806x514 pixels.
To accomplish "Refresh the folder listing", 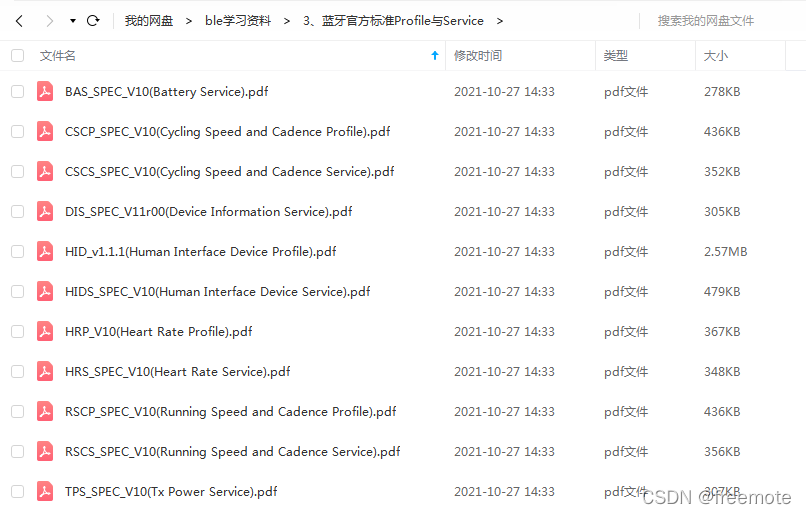I will point(93,21).
